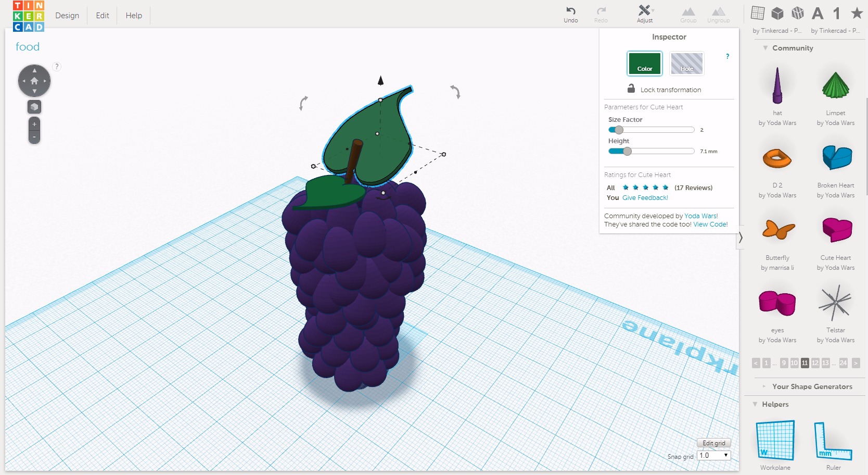Open the Inspector help question mark
868x475 pixels.
coord(727,56)
